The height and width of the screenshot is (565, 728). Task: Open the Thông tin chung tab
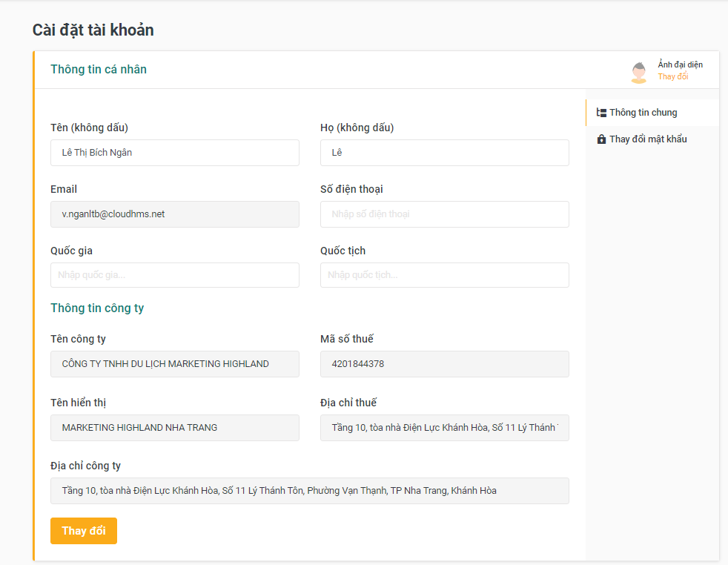(643, 113)
